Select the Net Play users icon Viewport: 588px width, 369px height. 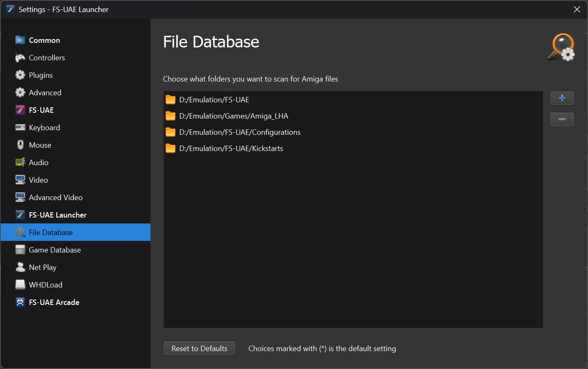[20, 267]
